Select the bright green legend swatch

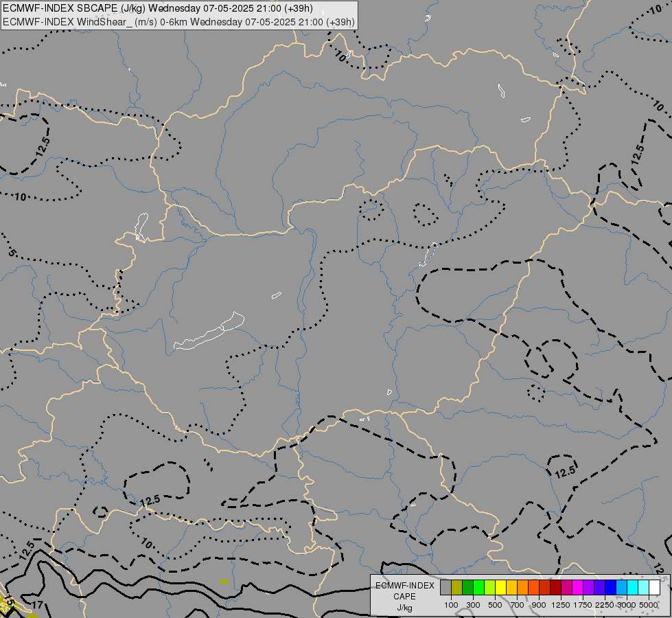[x=478, y=588]
